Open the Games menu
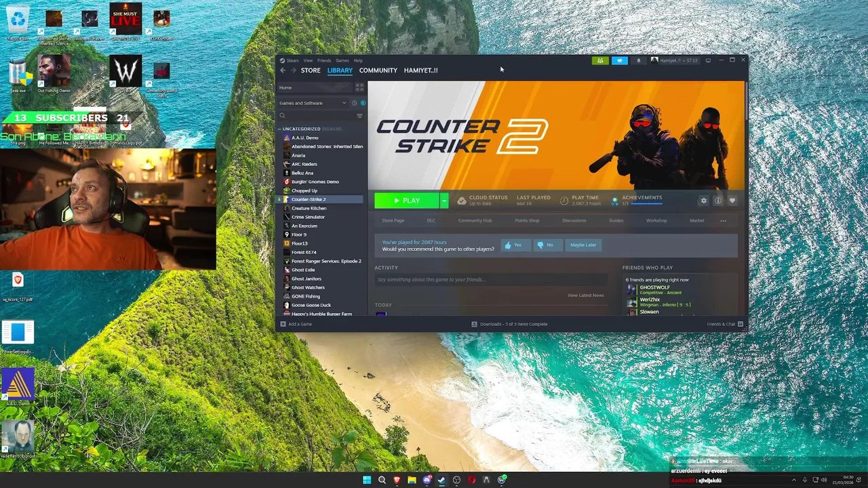Image resolution: width=868 pixels, height=488 pixels. point(342,60)
